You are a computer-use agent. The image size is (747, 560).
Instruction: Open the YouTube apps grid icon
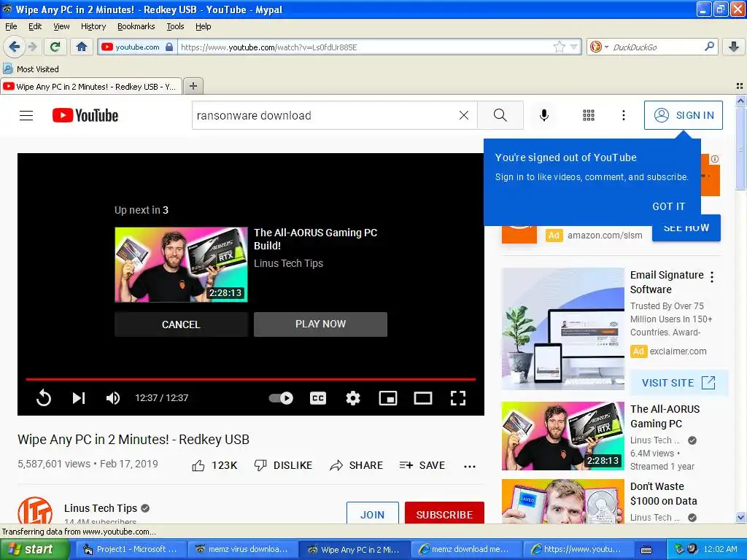[589, 115]
